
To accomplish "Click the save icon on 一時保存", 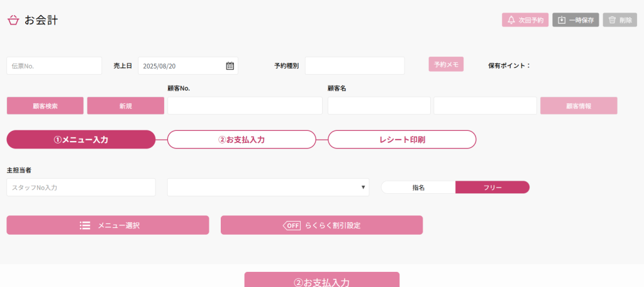I will [x=561, y=20].
